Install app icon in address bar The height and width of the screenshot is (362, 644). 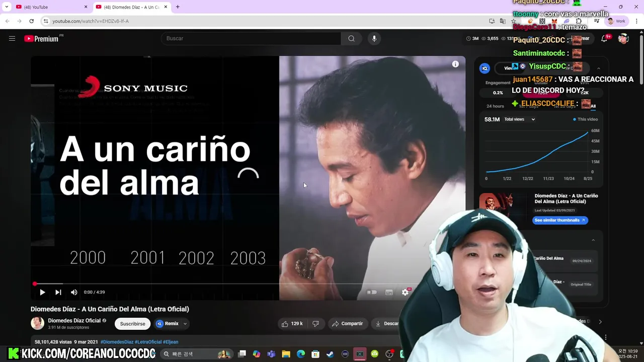(492, 21)
